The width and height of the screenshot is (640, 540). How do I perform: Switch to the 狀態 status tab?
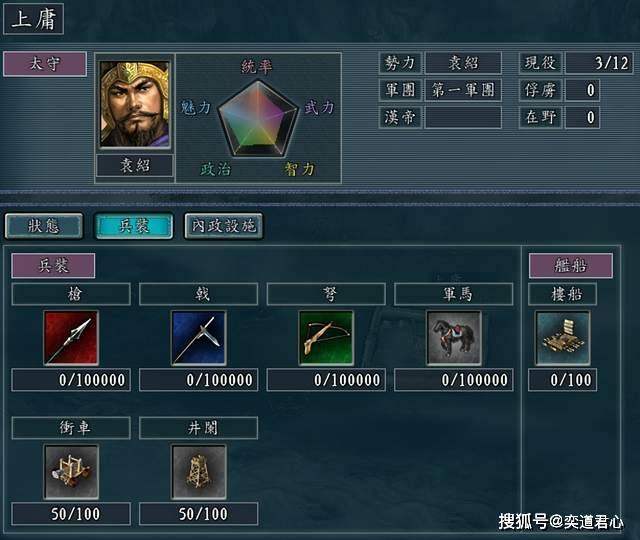[x=44, y=225]
